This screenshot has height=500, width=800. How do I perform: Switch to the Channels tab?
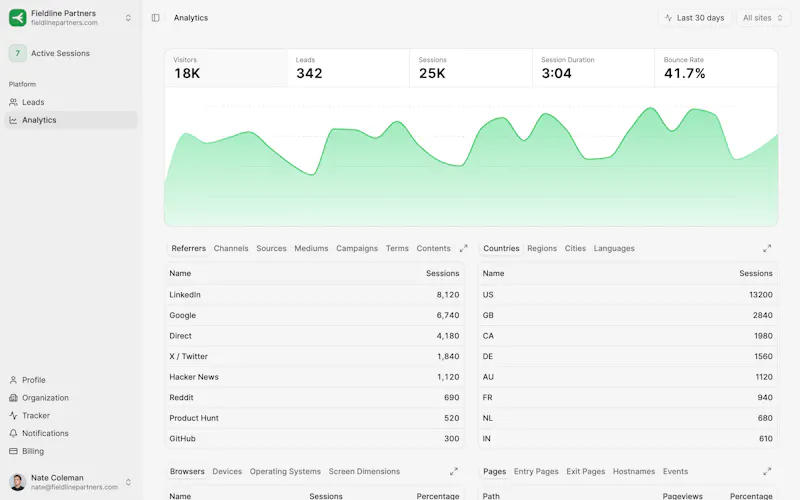[x=231, y=248]
